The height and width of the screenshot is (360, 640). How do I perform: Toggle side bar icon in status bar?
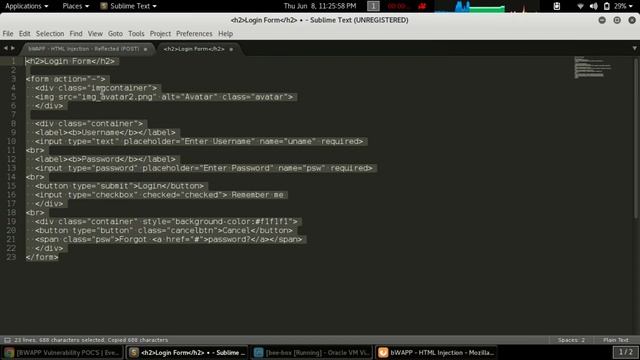7,340
